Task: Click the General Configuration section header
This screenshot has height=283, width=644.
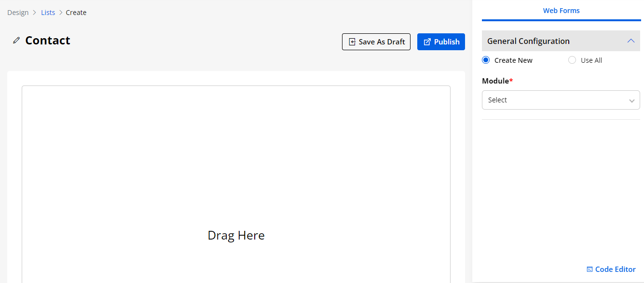Action: tap(528, 41)
